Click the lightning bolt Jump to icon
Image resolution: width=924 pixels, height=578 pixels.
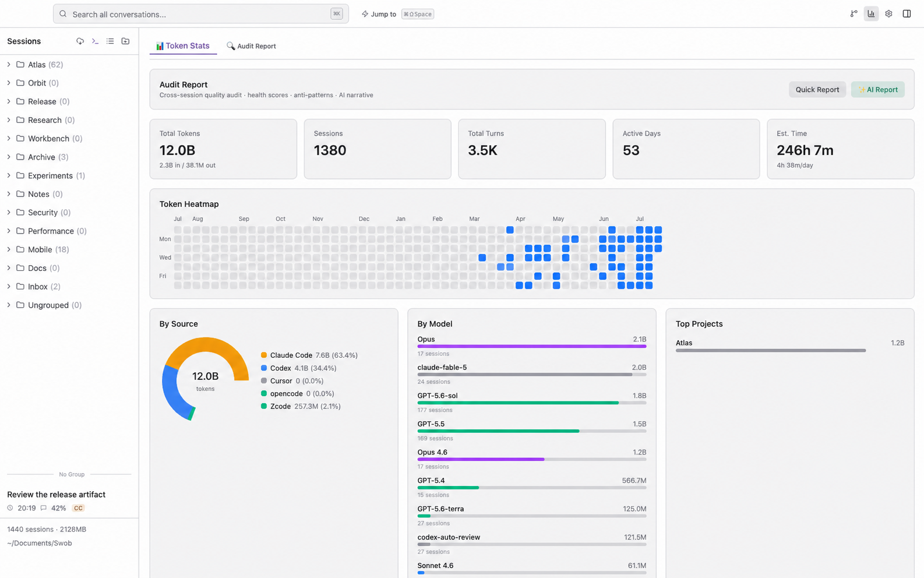click(x=365, y=14)
